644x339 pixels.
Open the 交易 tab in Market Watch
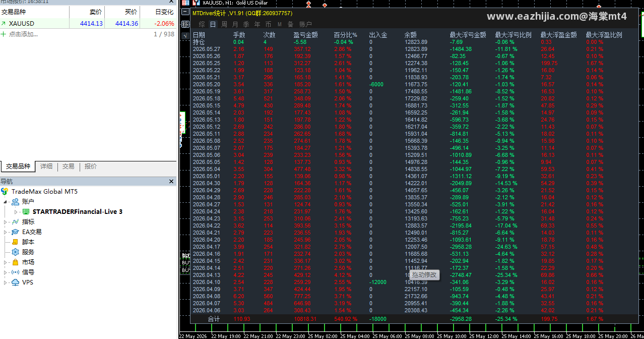tap(69, 166)
